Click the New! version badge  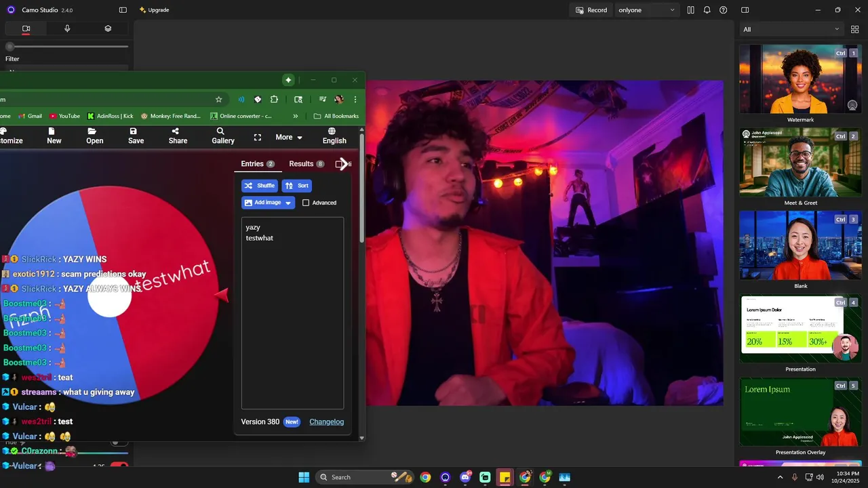292,422
